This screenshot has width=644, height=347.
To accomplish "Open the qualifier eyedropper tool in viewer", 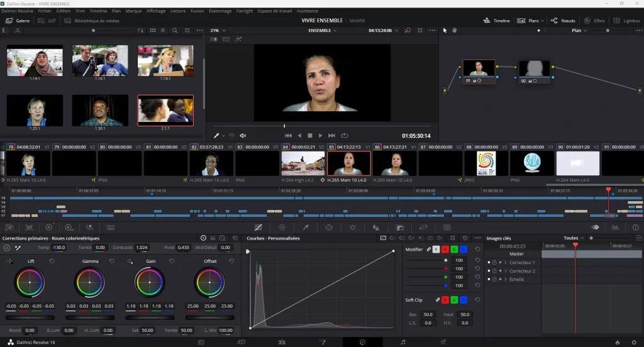I will [216, 136].
